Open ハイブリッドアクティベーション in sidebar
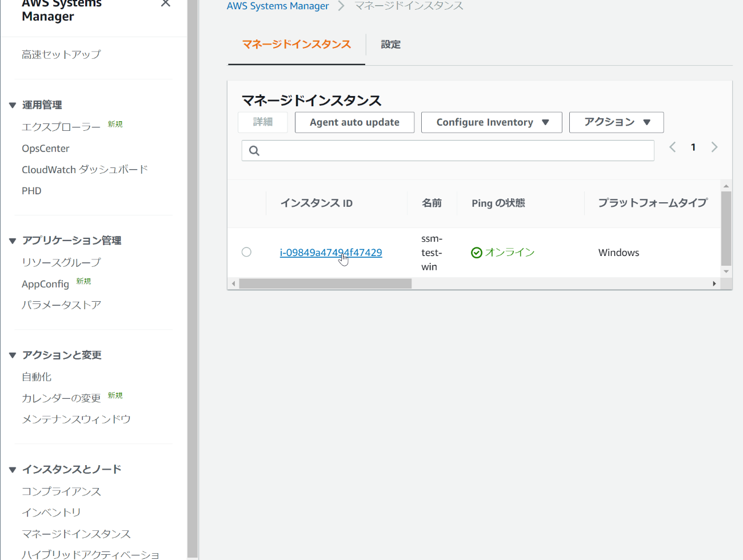The width and height of the screenshot is (743, 560). pos(90,554)
